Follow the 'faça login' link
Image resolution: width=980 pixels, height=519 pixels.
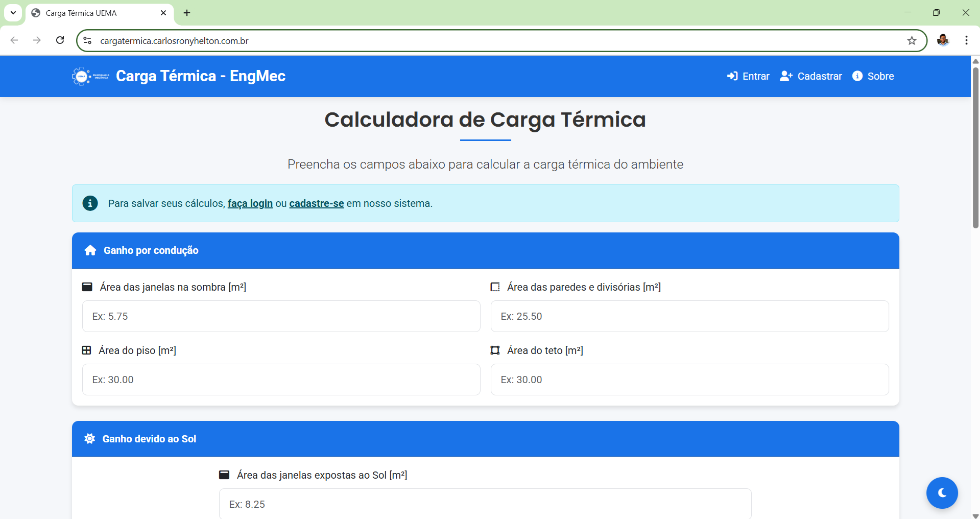click(x=250, y=203)
